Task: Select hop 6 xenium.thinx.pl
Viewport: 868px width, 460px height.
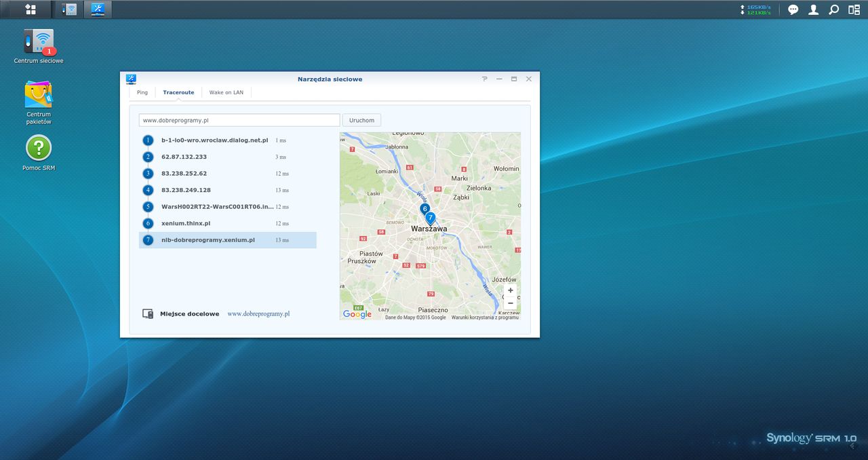Action: coord(228,223)
